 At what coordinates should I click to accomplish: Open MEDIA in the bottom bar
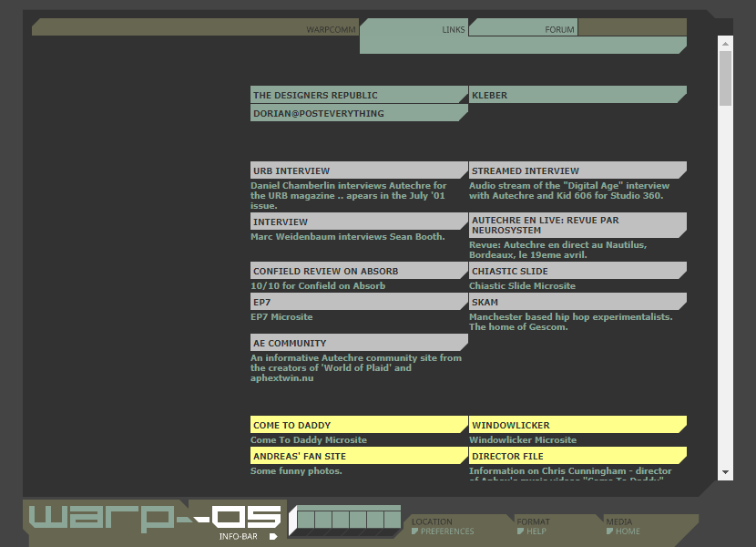619,521
